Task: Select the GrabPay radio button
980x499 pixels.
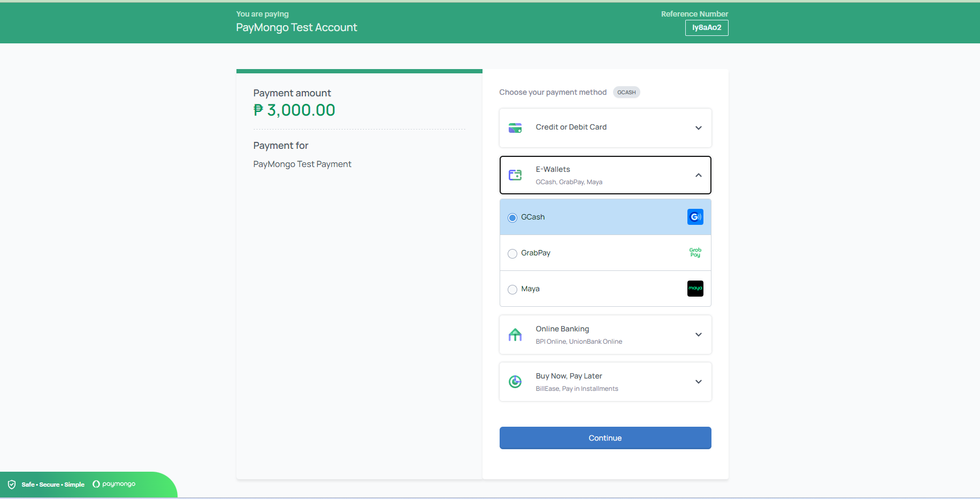Action: point(512,253)
